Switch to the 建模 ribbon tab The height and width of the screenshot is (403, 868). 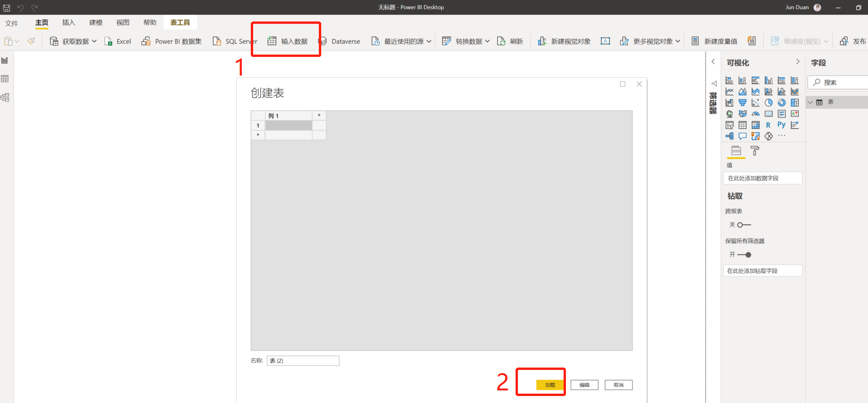[96, 22]
